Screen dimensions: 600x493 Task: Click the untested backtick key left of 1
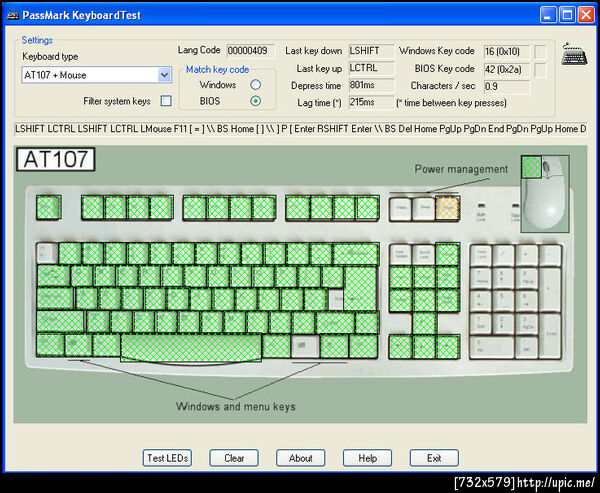47,253
